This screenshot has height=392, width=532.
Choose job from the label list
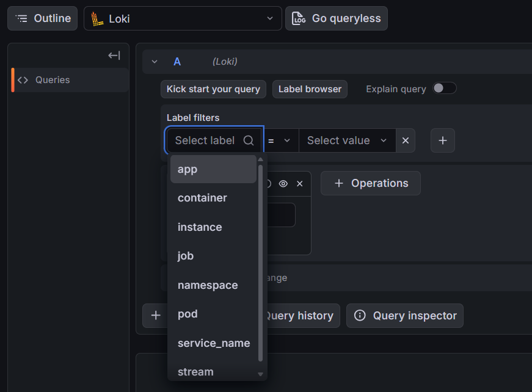[213, 256]
